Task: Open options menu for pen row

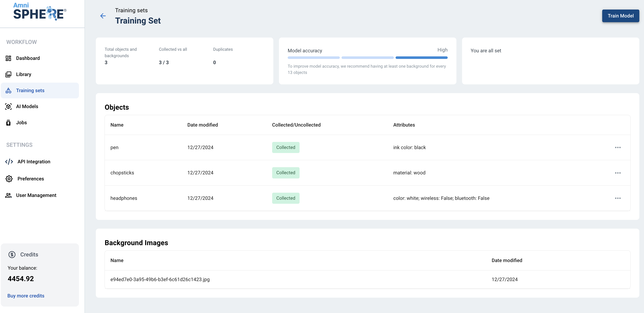Action: (x=618, y=148)
